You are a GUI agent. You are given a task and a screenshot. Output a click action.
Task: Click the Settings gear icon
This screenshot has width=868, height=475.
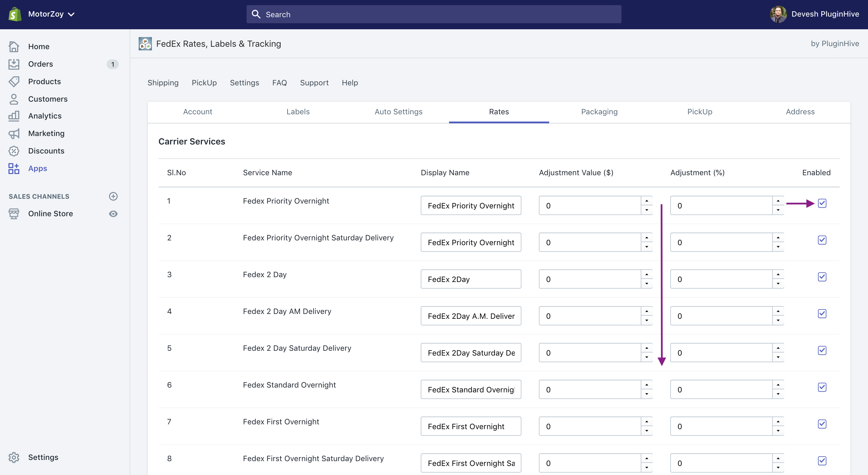pos(14,458)
